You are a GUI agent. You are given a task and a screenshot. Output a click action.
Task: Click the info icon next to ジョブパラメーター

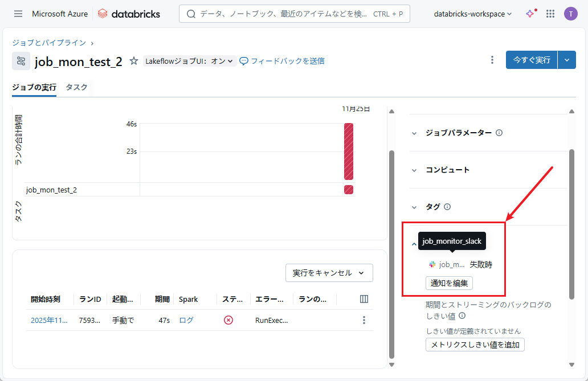tap(499, 133)
